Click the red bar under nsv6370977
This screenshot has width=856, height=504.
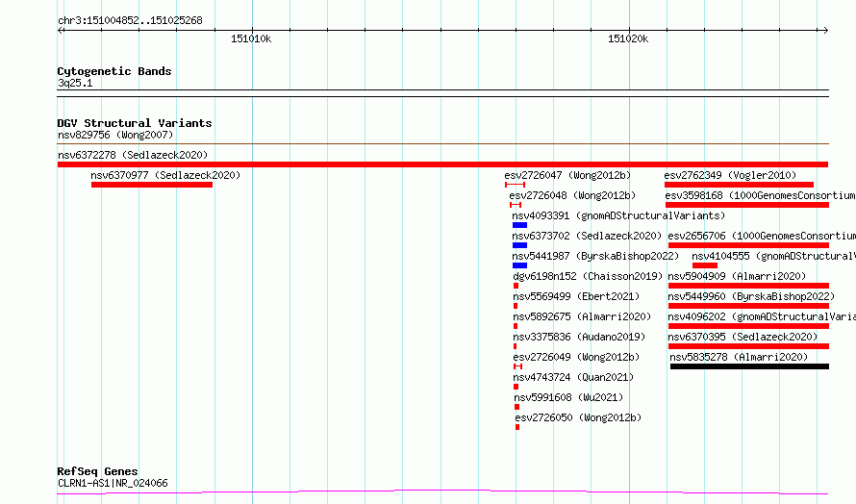152,185
